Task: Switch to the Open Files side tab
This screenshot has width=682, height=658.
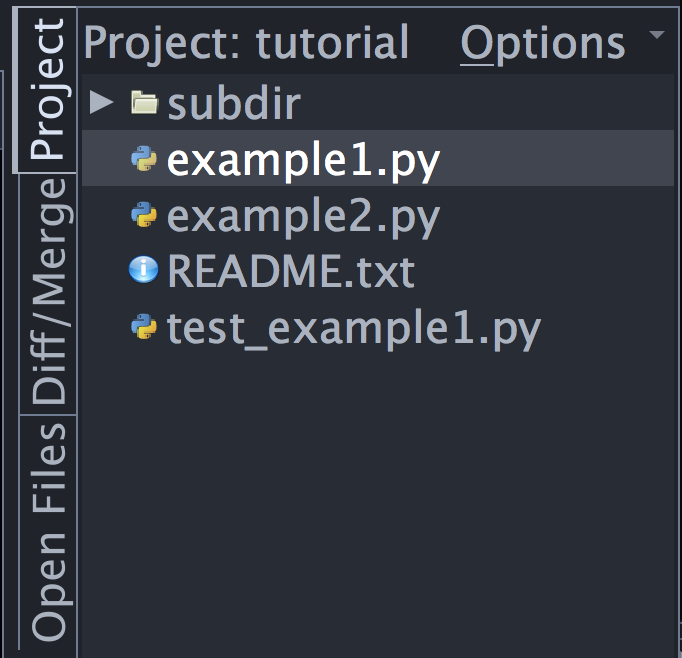Action: tap(46, 530)
